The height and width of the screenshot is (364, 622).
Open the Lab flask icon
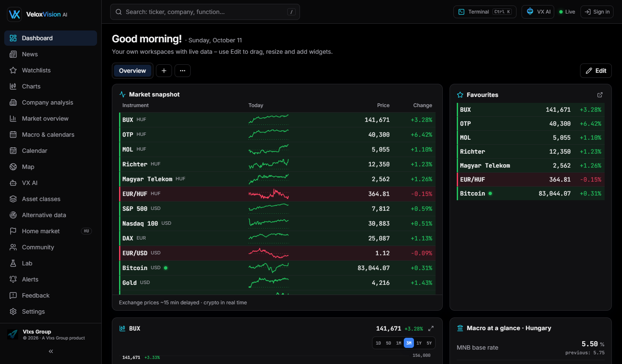pyautogui.click(x=13, y=263)
